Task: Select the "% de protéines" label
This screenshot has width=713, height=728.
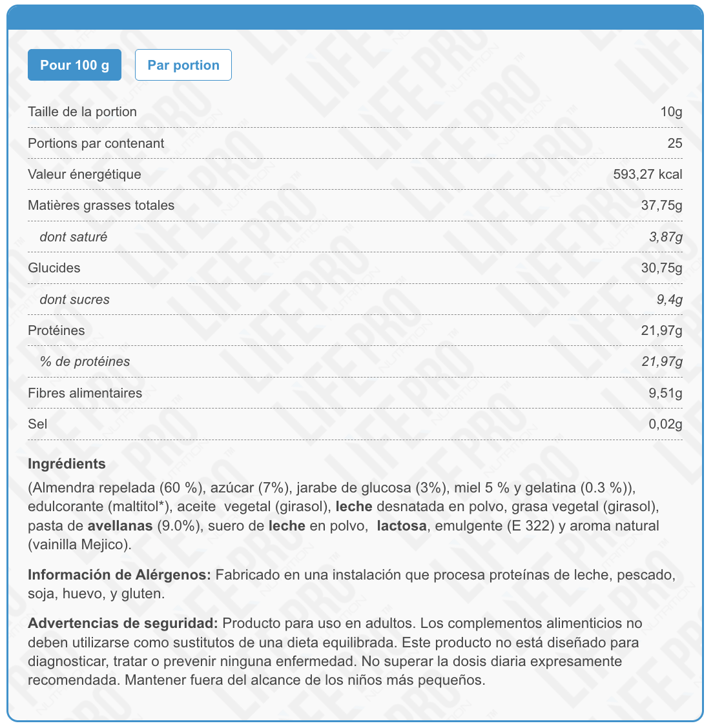Action: coord(85,361)
